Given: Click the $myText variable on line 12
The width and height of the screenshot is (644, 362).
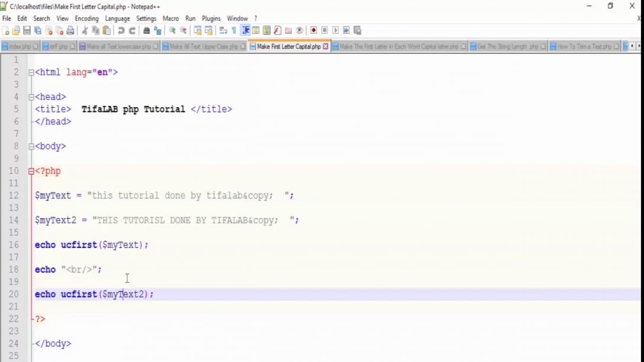Looking at the screenshot, I should point(53,196).
